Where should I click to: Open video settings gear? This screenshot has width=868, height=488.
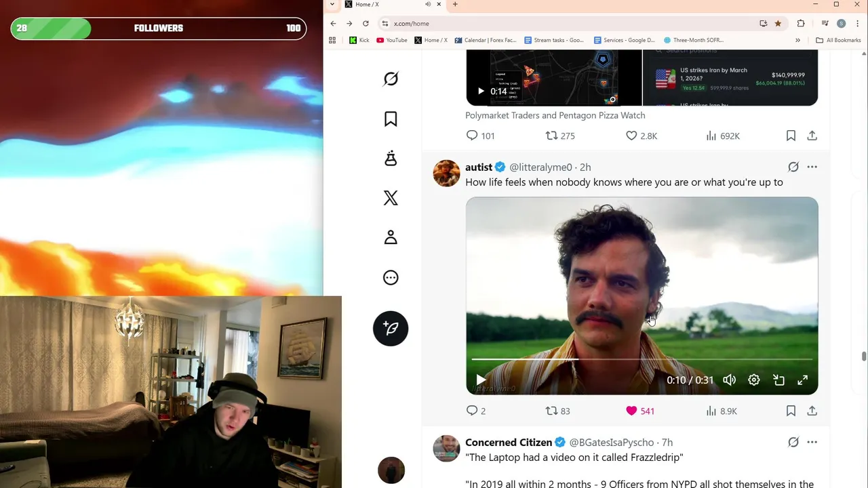point(753,380)
